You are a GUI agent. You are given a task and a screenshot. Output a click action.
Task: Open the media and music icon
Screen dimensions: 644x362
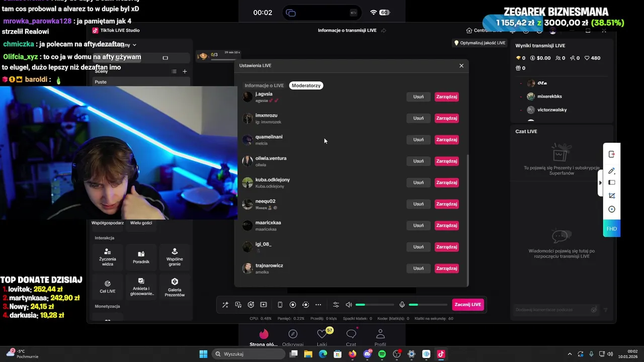pos(238,305)
